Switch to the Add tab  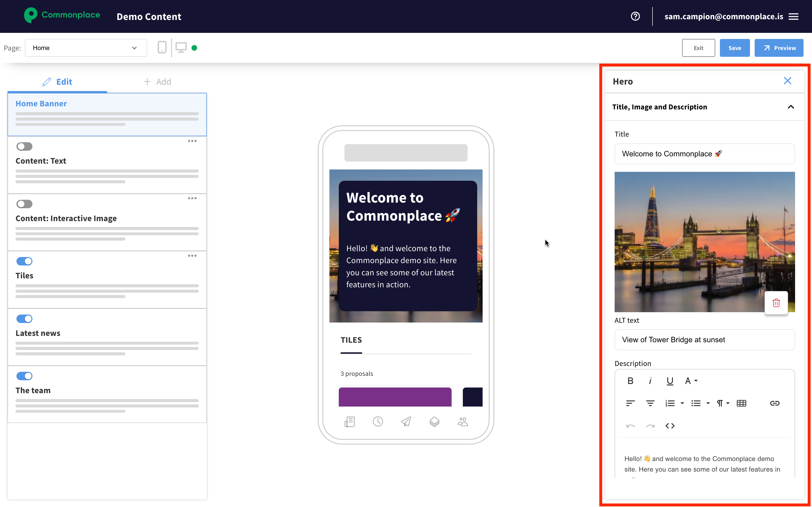(x=157, y=82)
